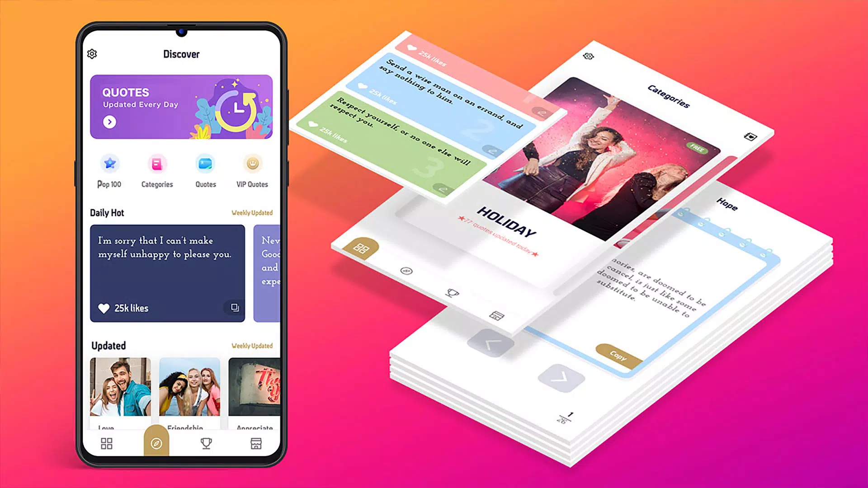
Task: Tap the arrow button on Quotes banner
Action: point(109,122)
